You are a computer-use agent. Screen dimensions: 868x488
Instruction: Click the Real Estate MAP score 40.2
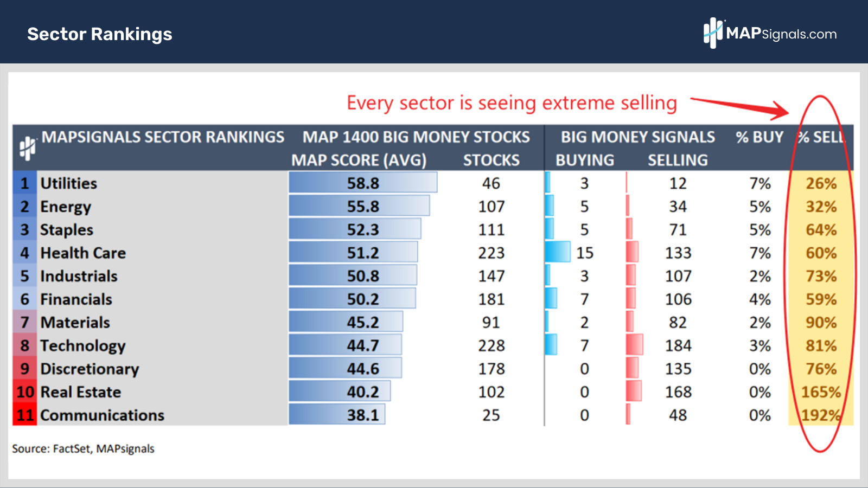pyautogui.click(x=363, y=392)
